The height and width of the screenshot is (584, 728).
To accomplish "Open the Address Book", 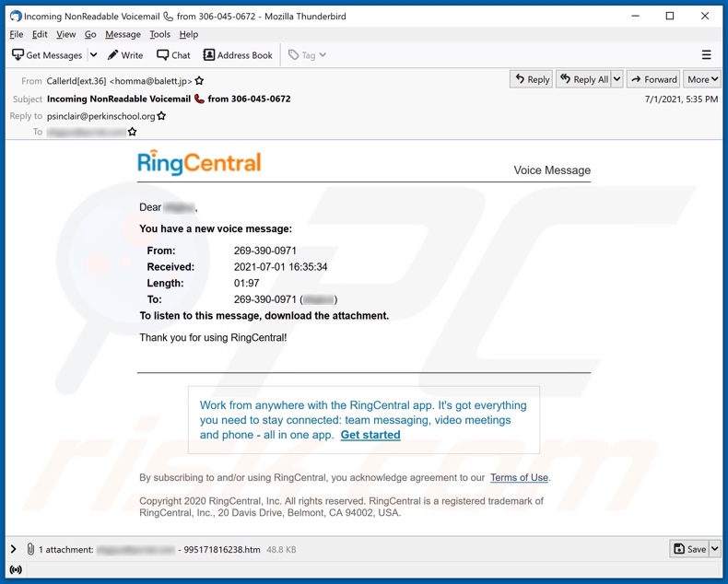I will click(x=238, y=55).
